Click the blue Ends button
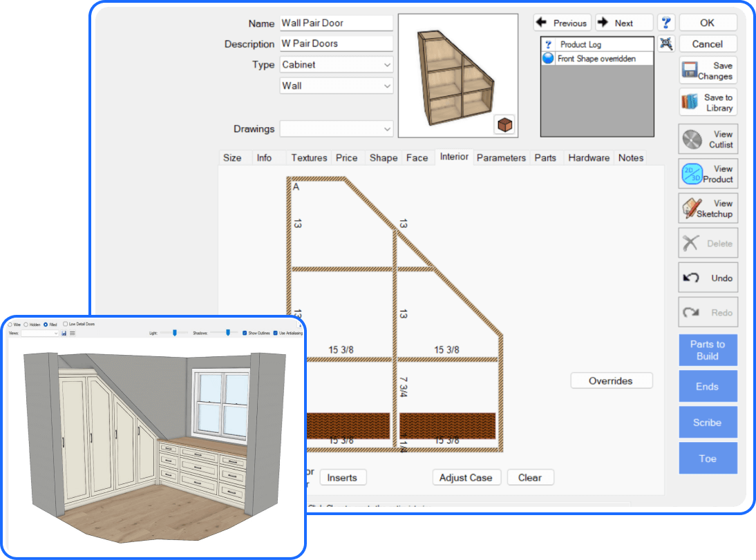 point(708,387)
